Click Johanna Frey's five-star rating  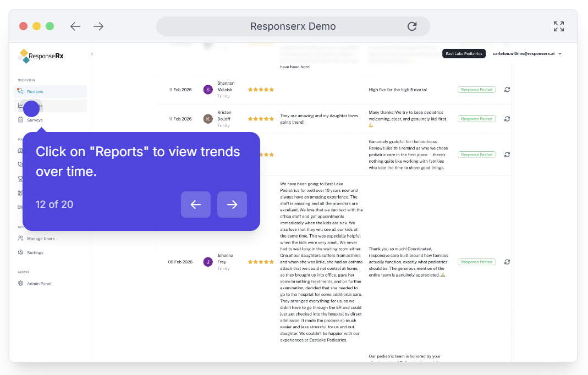[x=261, y=262]
